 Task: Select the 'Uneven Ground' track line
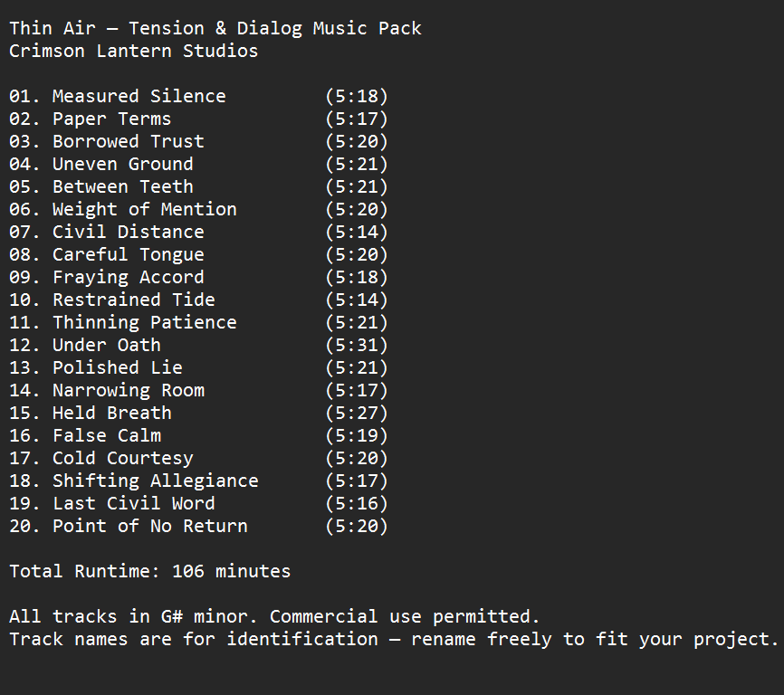click(122, 164)
